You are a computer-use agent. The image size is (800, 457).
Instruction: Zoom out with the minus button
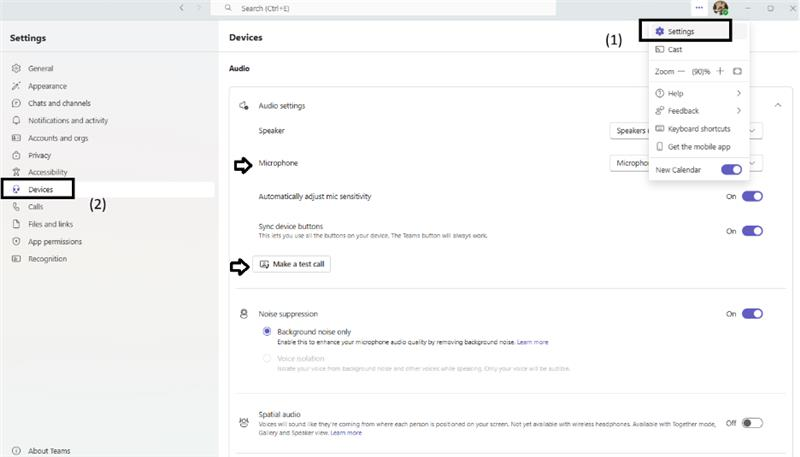681,71
